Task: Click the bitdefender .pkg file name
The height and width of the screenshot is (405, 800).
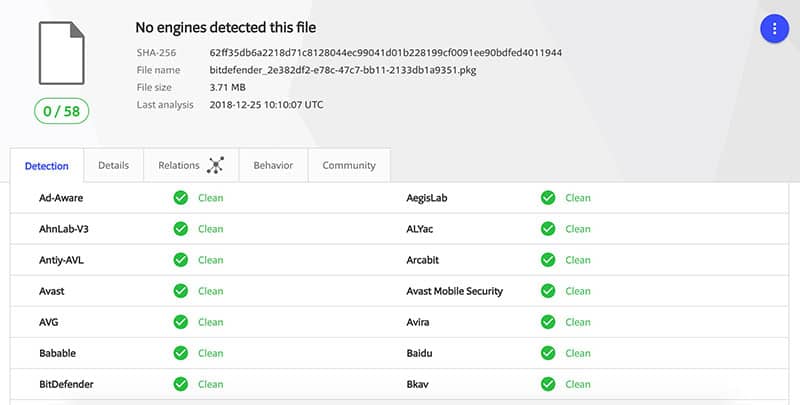Action: 343,70
